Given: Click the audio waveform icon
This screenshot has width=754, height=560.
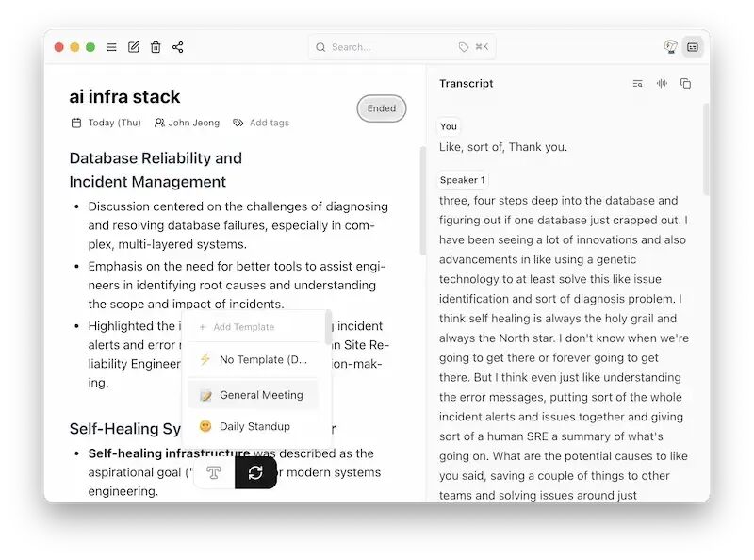Looking at the screenshot, I should (x=663, y=84).
